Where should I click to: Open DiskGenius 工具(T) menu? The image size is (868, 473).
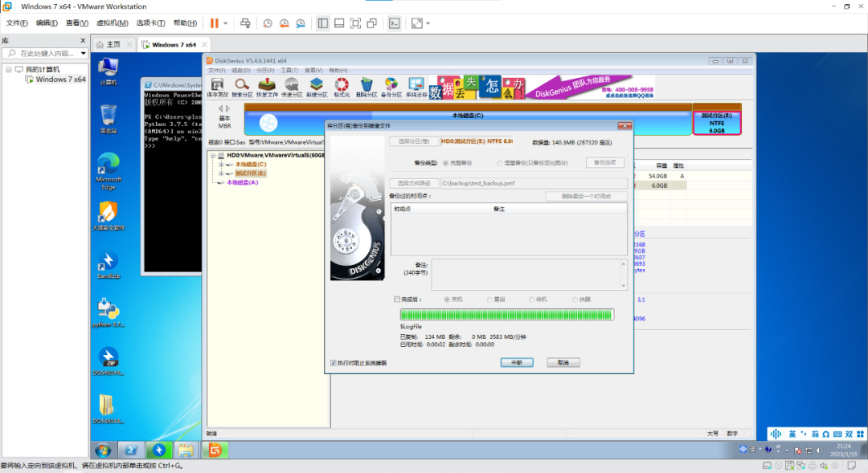[289, 70]
